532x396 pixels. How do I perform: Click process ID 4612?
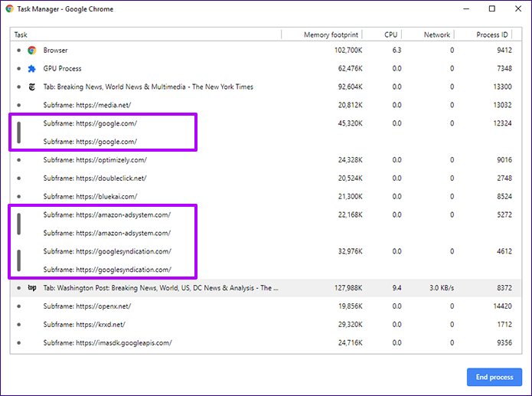pos(504,252)
